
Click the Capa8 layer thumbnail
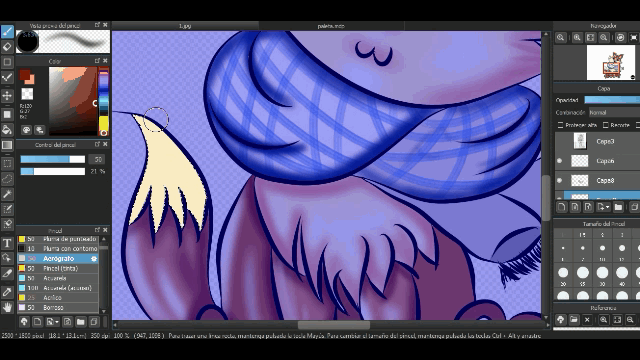(580, 180)
